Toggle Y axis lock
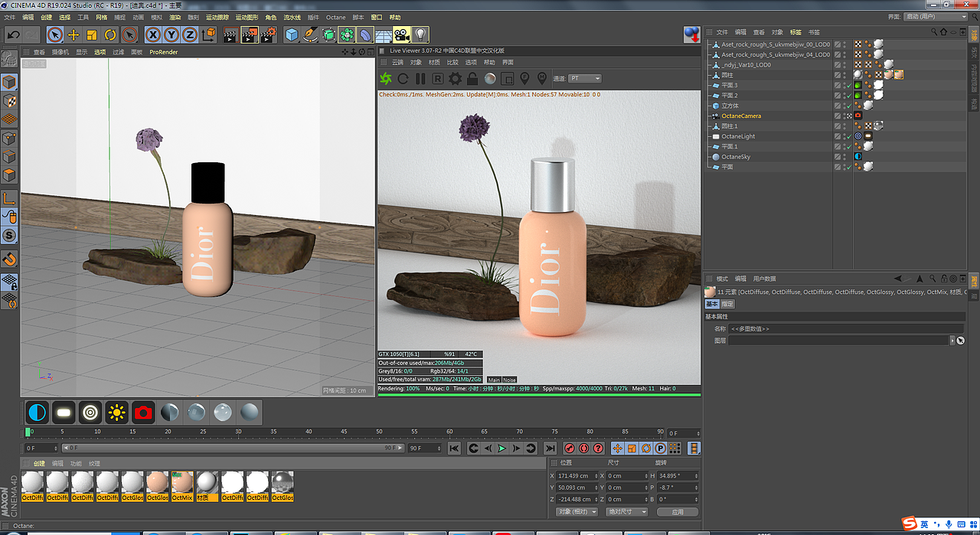Viewport: 980px width, 535px height. pyautogui.click(x=171, y=34)
